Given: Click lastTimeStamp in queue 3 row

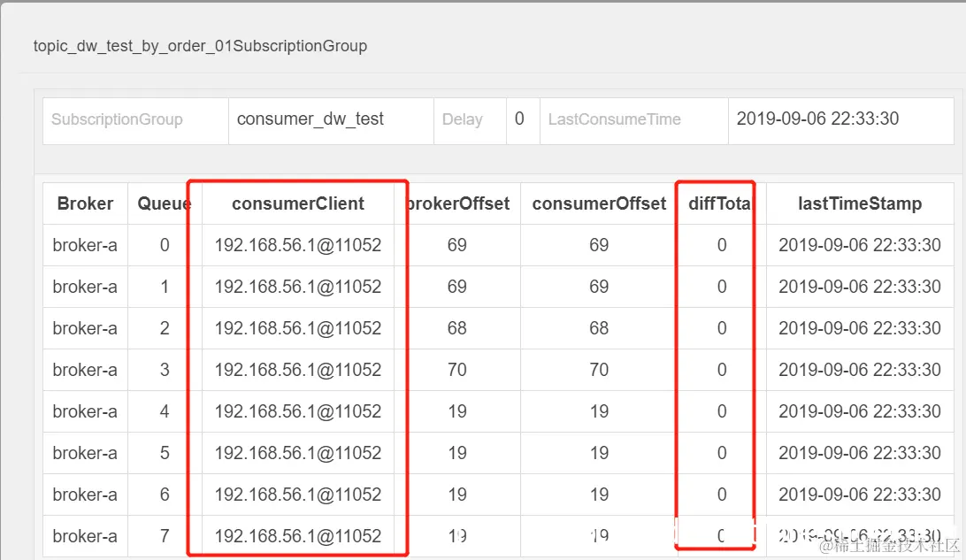Looking at the screenshot, I should pos(860,370).
